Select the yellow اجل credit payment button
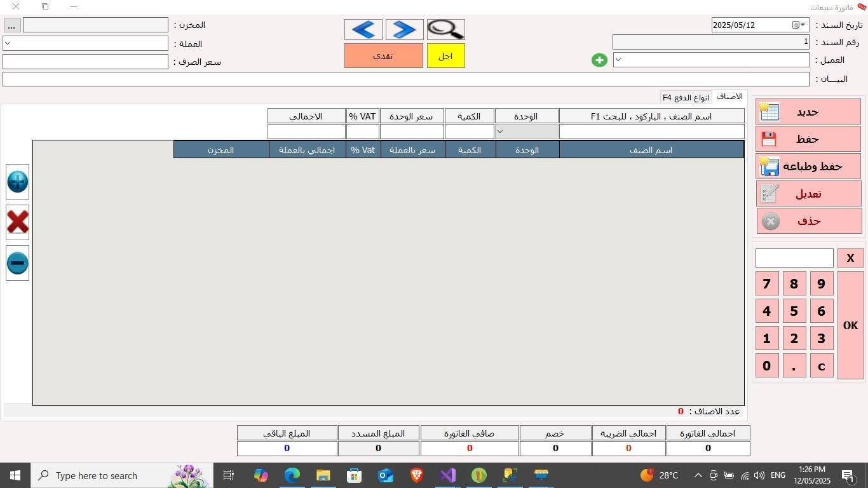868x488 pixels. [445, 56]
